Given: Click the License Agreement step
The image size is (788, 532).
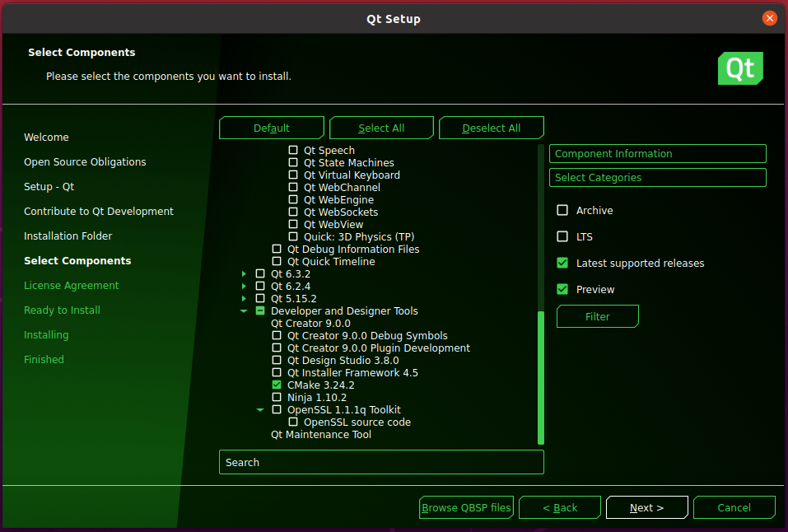Looking at the screenshot, I should click(x=72, y=285).
